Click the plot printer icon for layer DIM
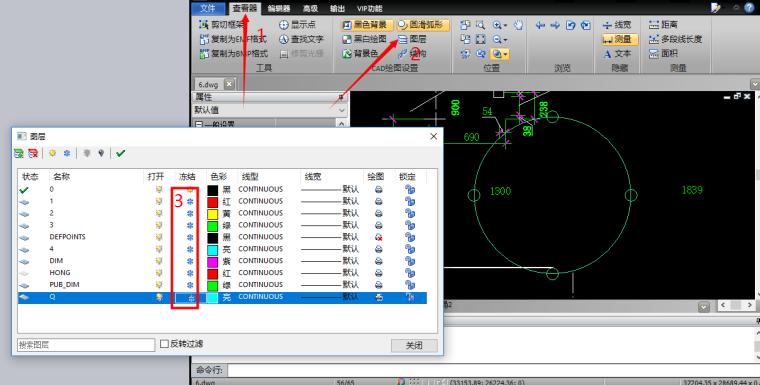The image size is (760, 385). (x=379, y=261)
